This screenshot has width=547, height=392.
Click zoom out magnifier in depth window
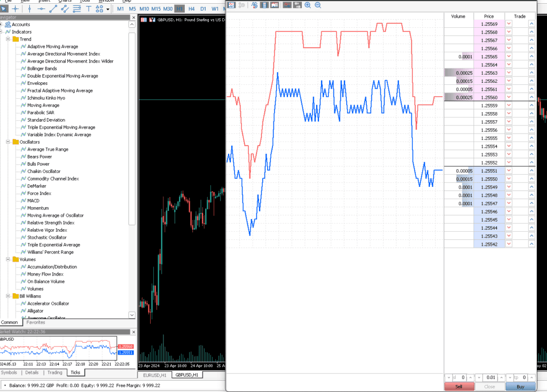(318, 5)
